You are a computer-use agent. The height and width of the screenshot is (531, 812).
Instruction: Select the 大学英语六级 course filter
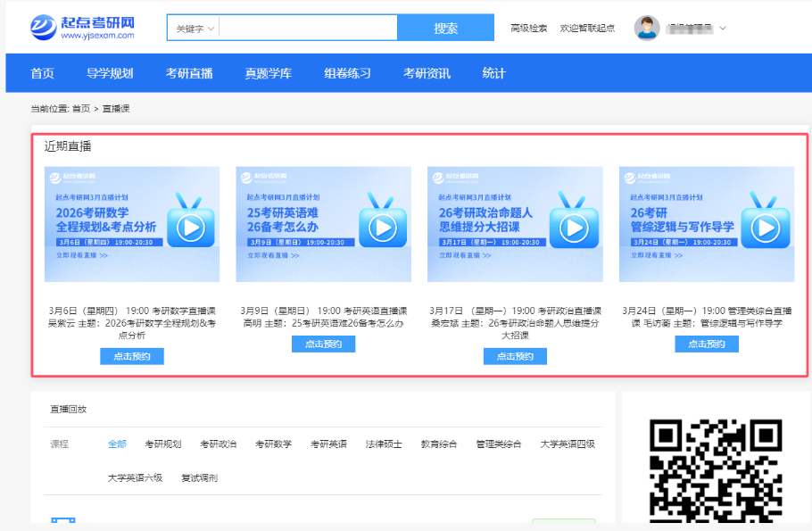pos(135,477)
